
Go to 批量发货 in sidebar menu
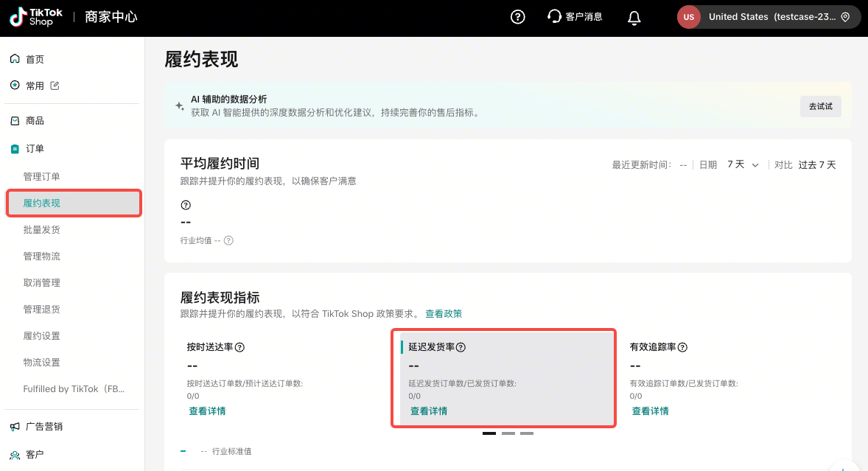tap(42, 230)
